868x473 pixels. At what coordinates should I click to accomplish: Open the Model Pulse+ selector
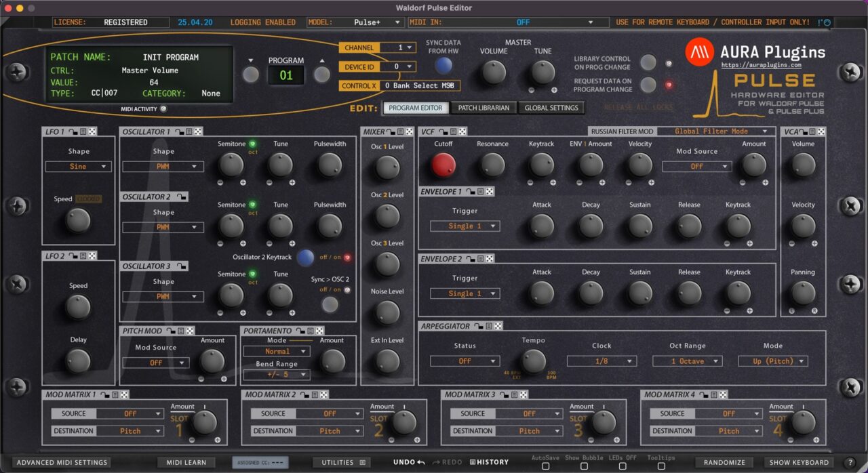[x=356, y=22]
